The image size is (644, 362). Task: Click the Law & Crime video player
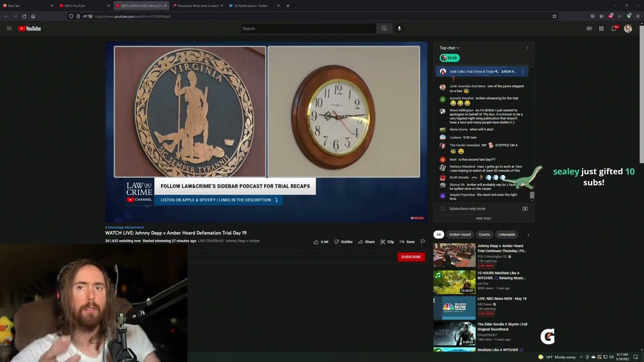click(267, 132)
